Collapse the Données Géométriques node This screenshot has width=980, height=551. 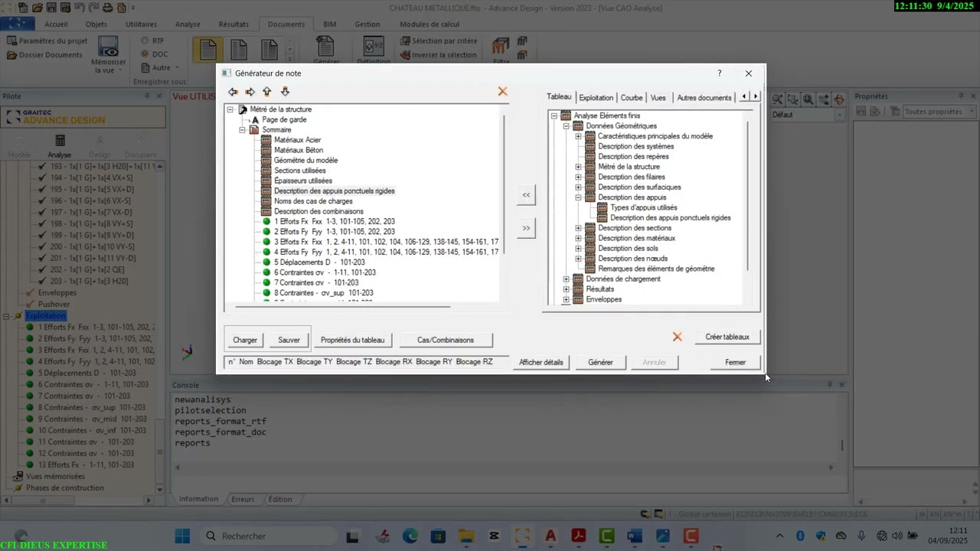(x=566, y=126)
